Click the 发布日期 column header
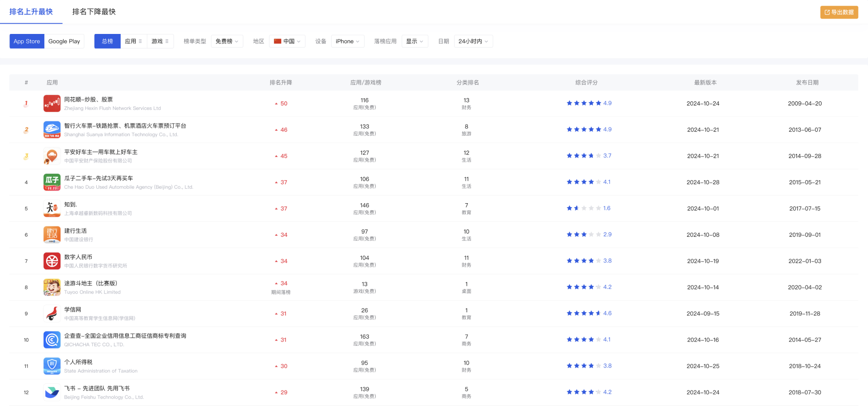Image resolution: width=868 pixels, height=406 pixels. (807, 82)
